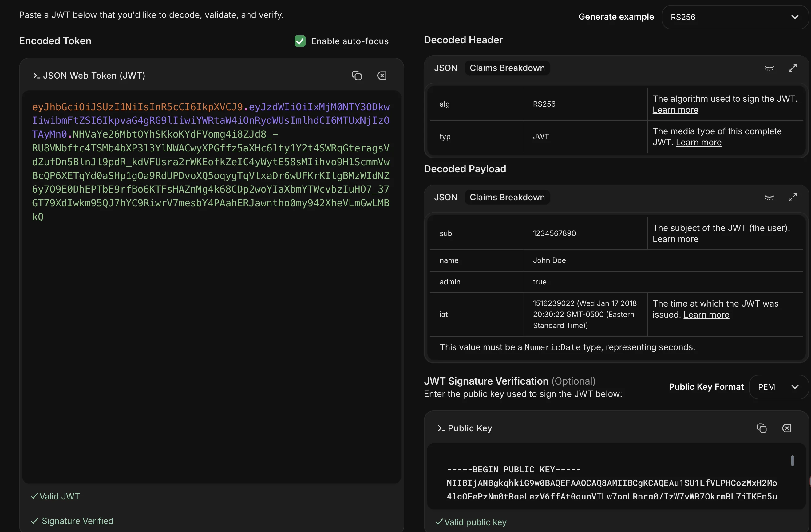Viewport: 811px width, 532px height.
Task: Copy the encoded JWT token
Action: click(x=357, y=76)
